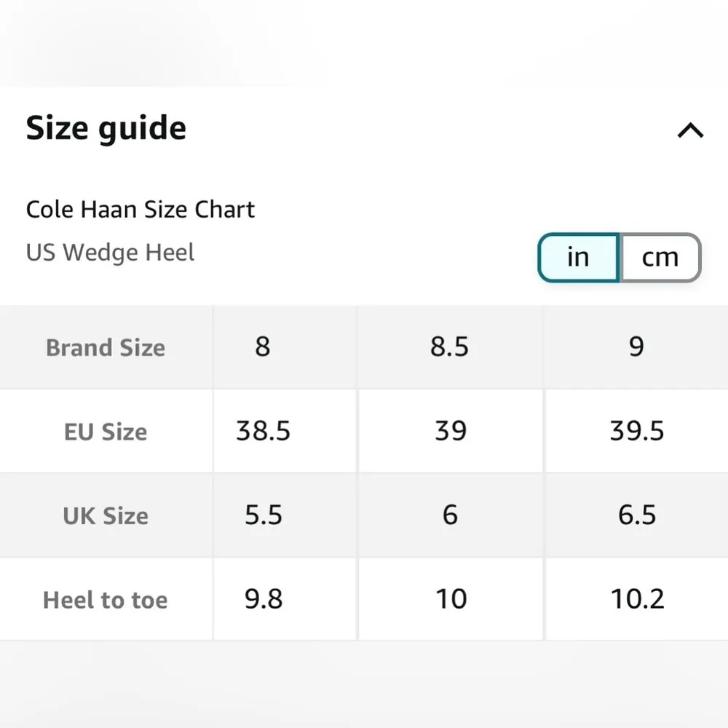Select the Brand Size row header
The width and height of the screenshot is (728, 728).
[106, 347]
